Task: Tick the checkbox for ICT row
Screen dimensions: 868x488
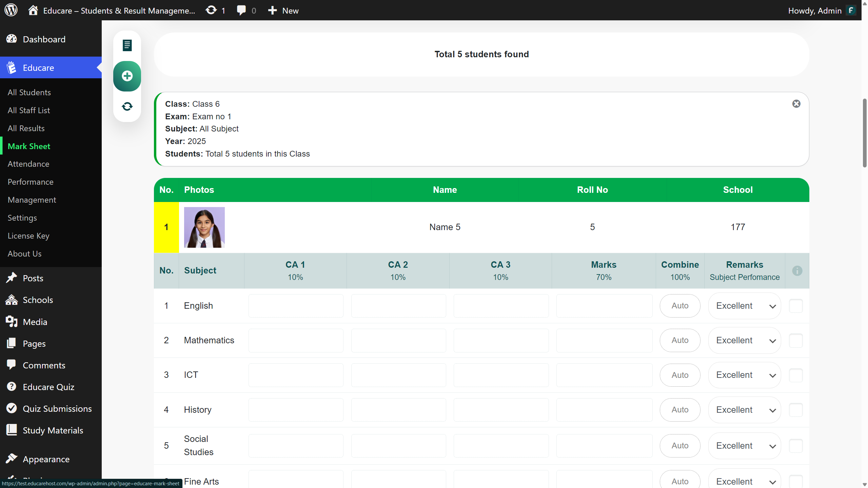Action: [796, 375]
